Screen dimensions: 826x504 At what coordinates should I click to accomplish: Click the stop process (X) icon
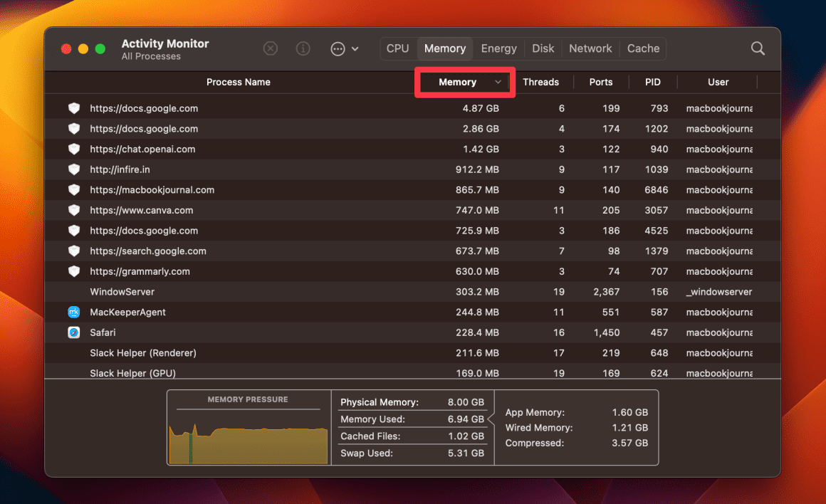[270, 48]
